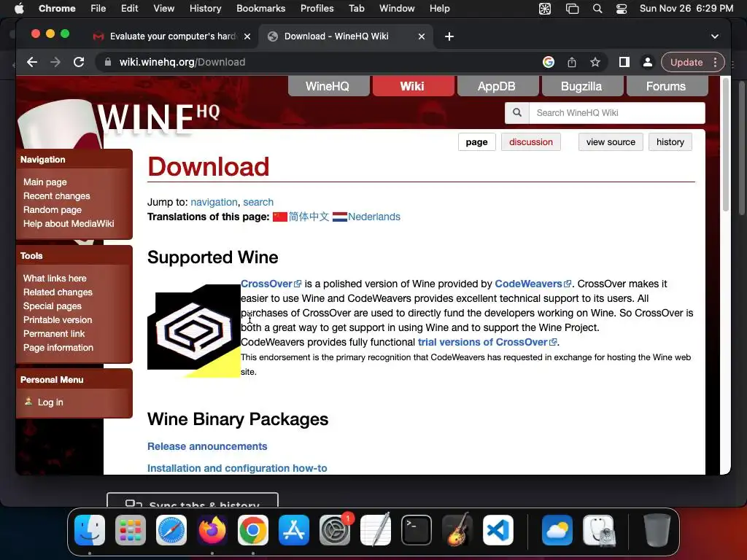
Task: Open Recent changes in Navigation
Action: point(56,195)
